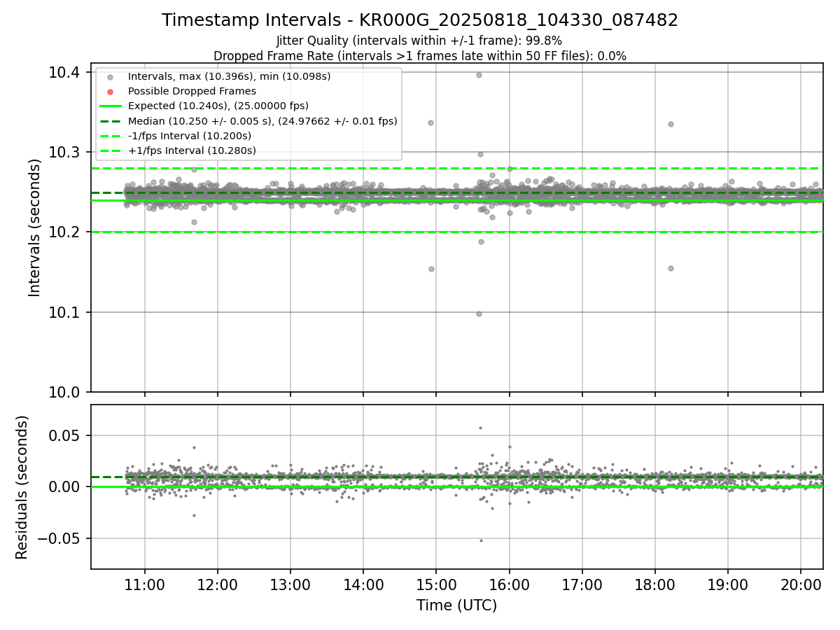Image resolution: width=840 pixels, height=630 pixels.
Task: Click the 15:00 time tick label
Action: tap(436, 583)
